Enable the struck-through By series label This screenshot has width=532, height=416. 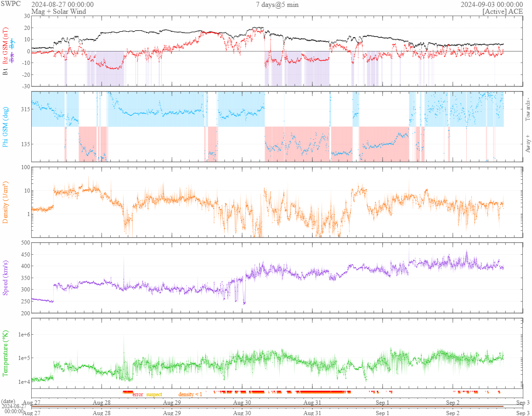click(x=12, y=44)
